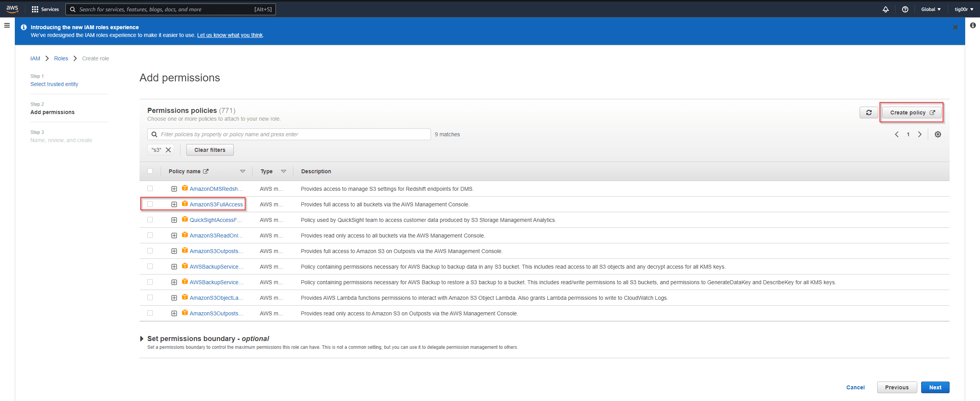Open the Global region dropdown
This screenshot has height=401, width=980.
tap(931, 9)
